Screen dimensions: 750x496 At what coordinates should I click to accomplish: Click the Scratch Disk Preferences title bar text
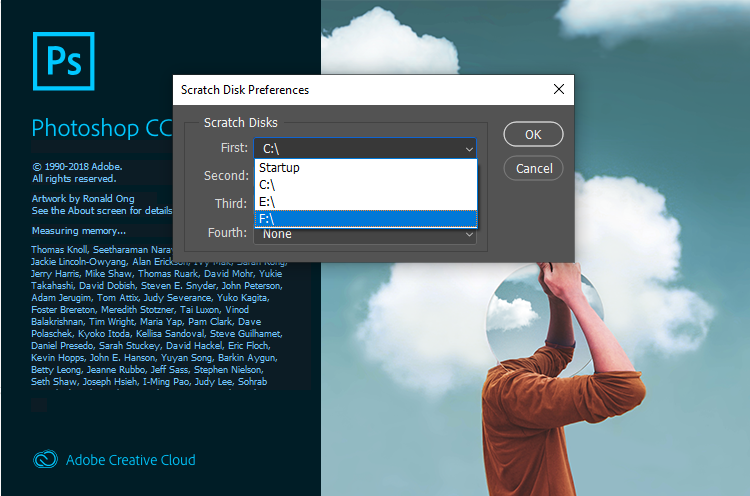245,89
